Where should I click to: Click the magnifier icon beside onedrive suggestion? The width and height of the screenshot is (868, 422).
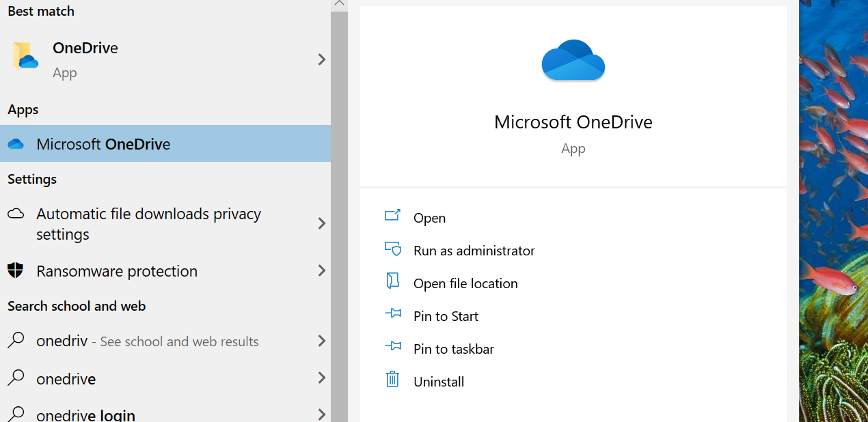pos(16,378)
